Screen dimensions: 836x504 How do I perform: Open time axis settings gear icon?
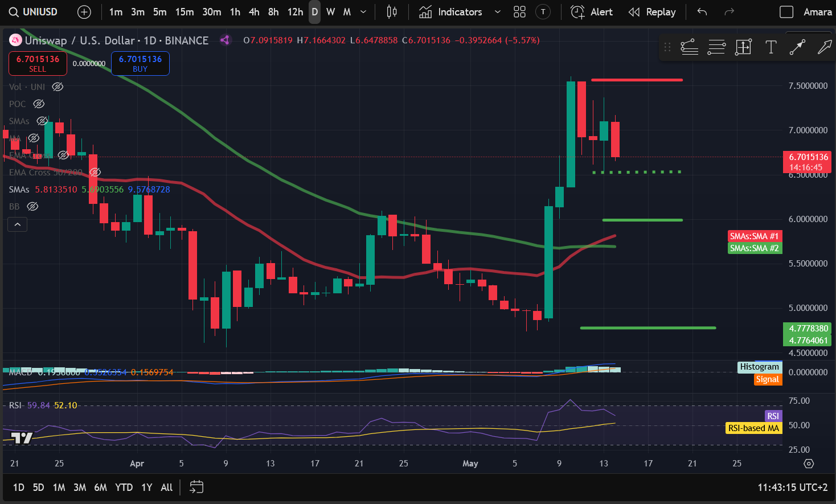coord(809,464)
